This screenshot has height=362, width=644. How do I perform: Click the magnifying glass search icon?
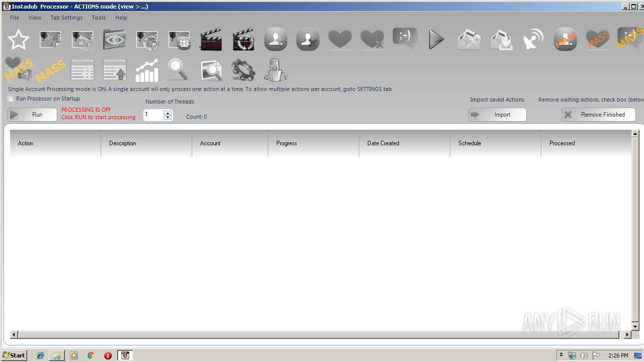click(179, 69)
